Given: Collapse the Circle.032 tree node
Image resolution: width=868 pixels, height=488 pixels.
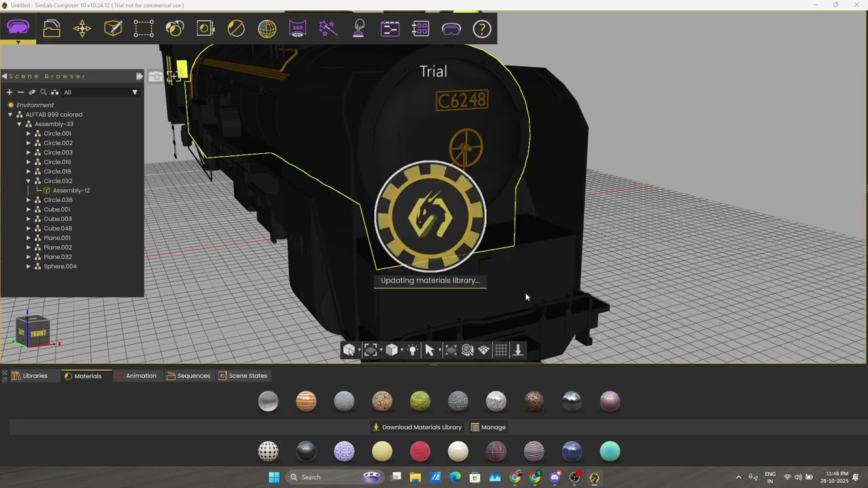Looking at the screenshot, I should 28,181.
